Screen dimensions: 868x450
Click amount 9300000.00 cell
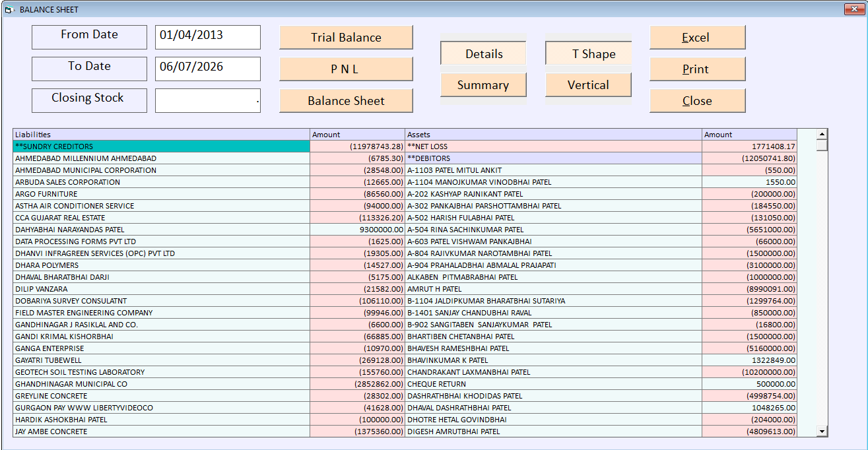point(357,230)
